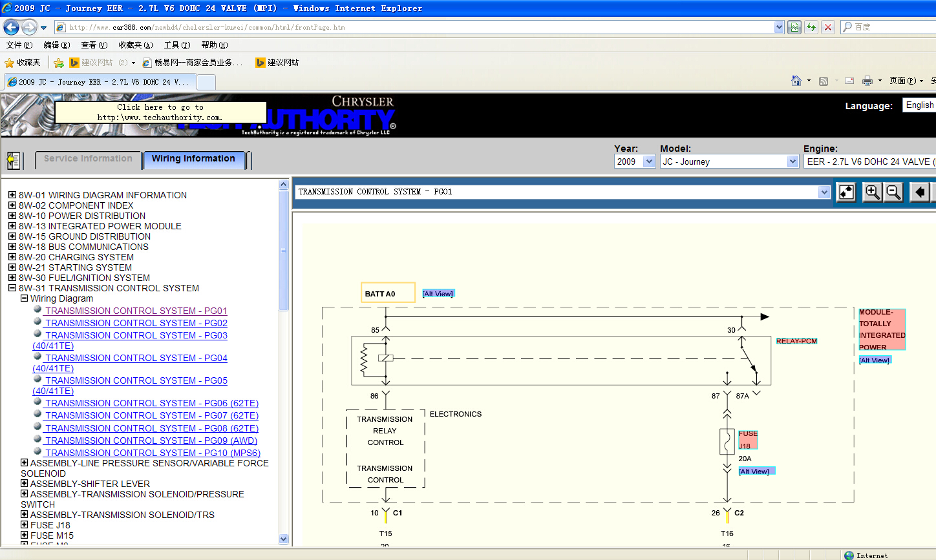
Task: Click the TechAuthority banner logo
Action: coord(198,114)
